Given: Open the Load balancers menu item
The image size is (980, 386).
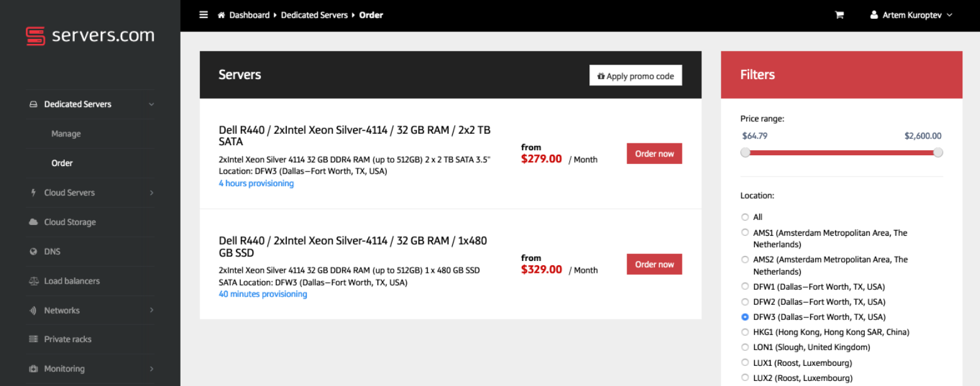Looking at the screenshot, I should point(72,281).
